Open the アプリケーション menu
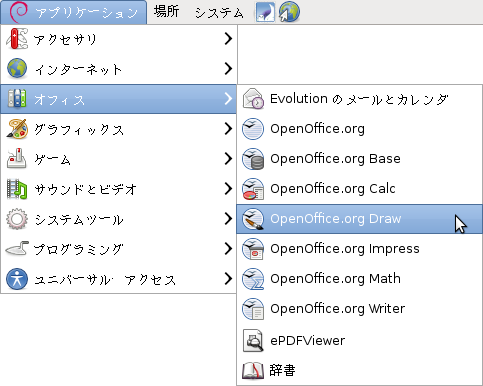Viewport: 483px width, 386px height. tap(74, 12)
